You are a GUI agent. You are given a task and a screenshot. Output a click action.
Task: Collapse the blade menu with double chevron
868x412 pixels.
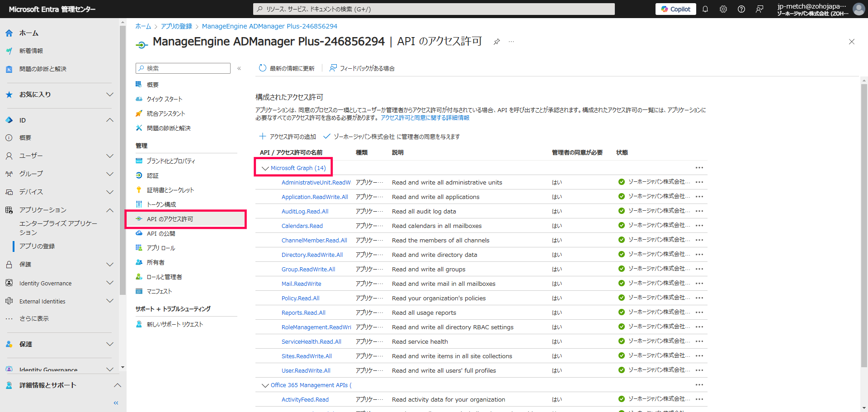pyautogui.click(x=239, y=68)
